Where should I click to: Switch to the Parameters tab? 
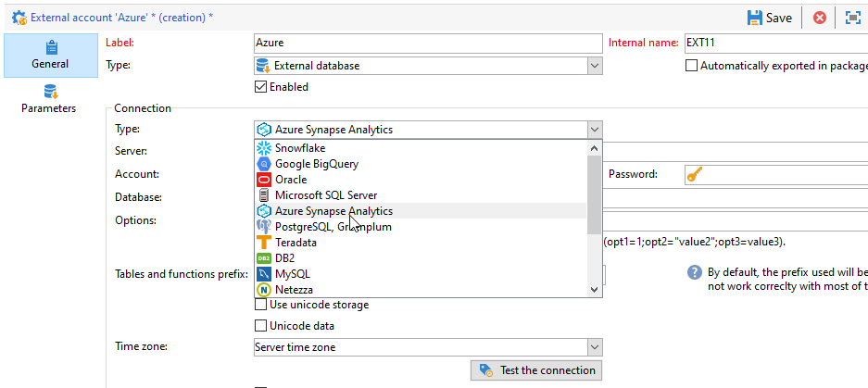49,98
